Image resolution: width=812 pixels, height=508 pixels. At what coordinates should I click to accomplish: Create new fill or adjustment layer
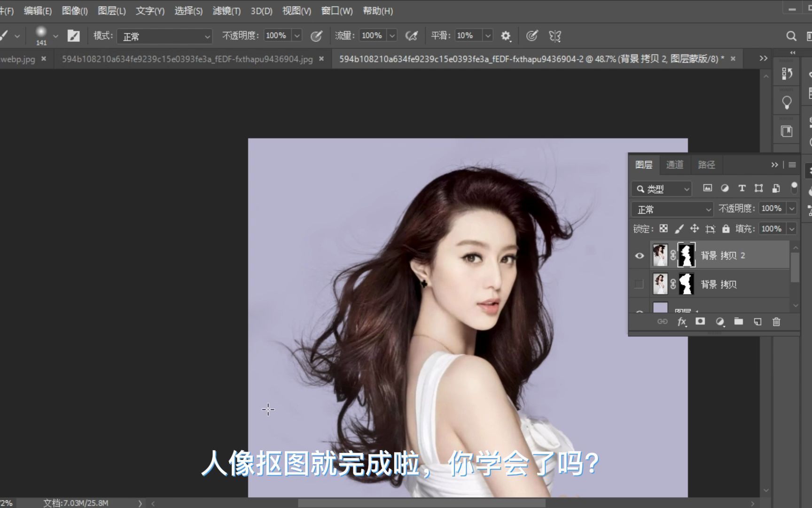click(719, 321)
